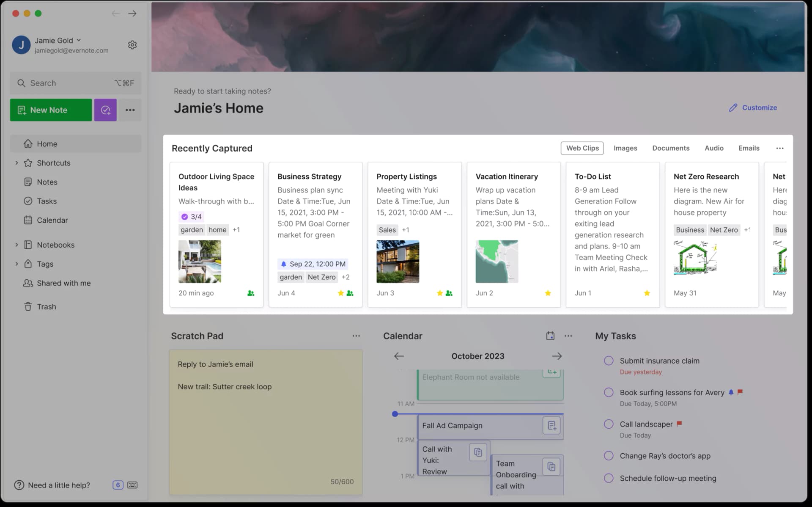Expand the Notebooks section

[17, 245]
